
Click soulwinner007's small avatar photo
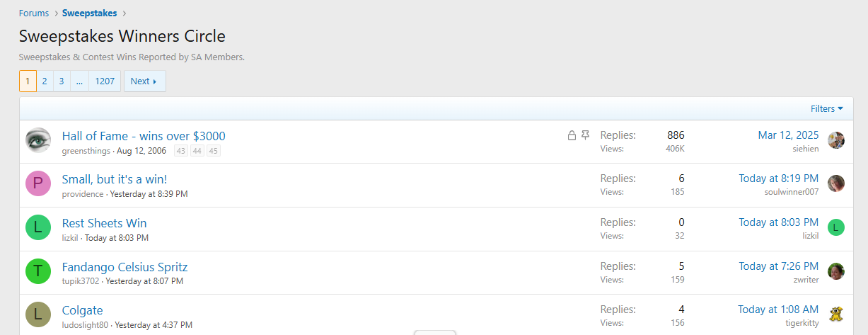(x=836, y=183)
